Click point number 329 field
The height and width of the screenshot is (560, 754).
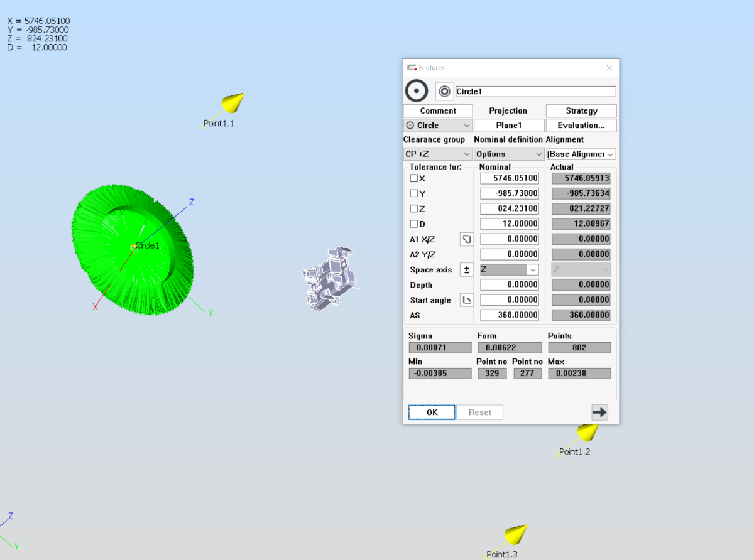pos(492,374)
